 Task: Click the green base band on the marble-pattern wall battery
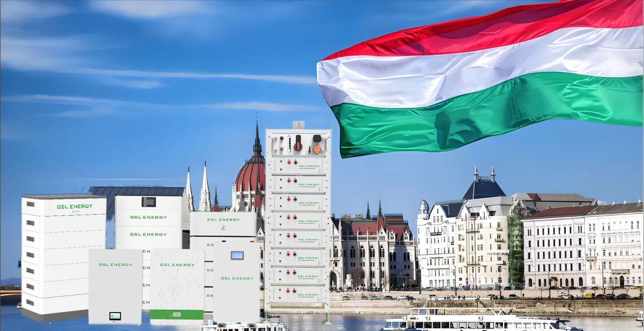point(176,314)
